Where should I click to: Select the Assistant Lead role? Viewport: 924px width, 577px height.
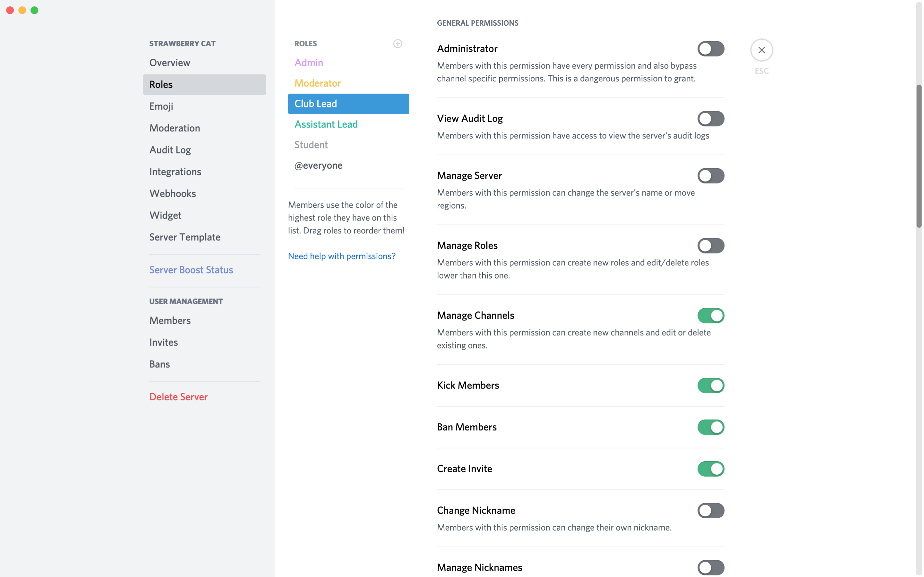point(326,124)
